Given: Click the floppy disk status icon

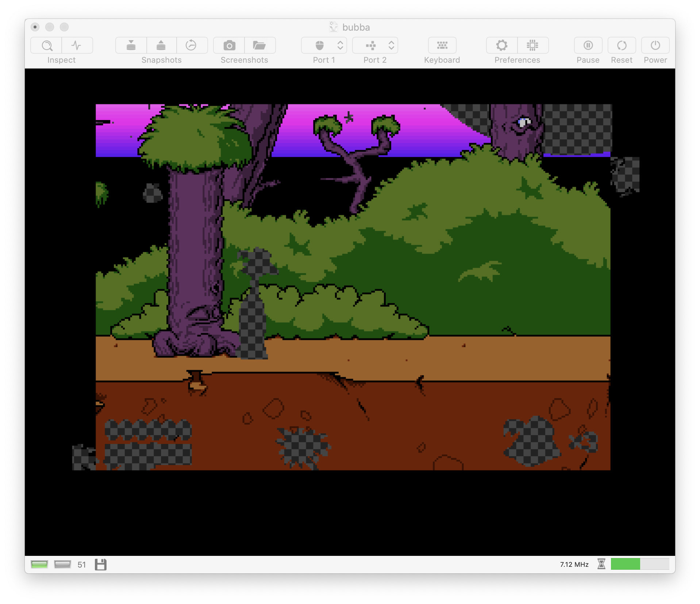Looking at the screenshot, I should click(x=101, y=565).
